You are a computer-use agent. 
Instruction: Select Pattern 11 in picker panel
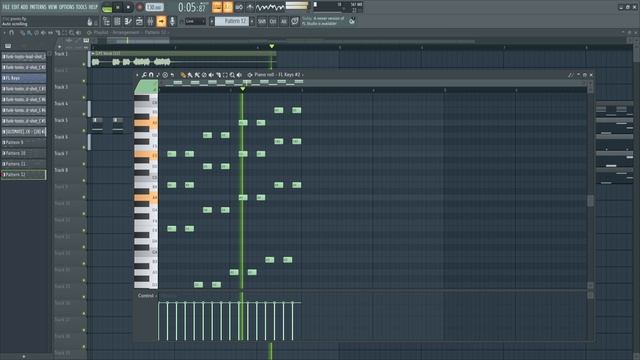pos(24,164)
